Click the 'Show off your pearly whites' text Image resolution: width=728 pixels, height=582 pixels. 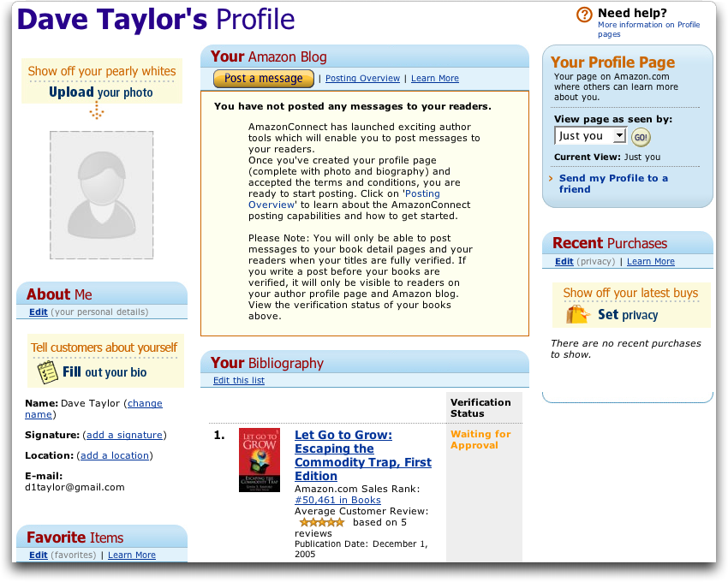coord(102,71)
